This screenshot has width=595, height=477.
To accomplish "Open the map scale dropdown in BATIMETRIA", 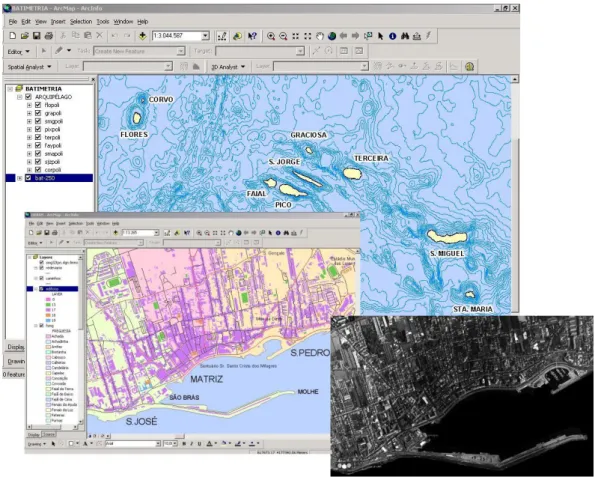I will tap(205, 36).
